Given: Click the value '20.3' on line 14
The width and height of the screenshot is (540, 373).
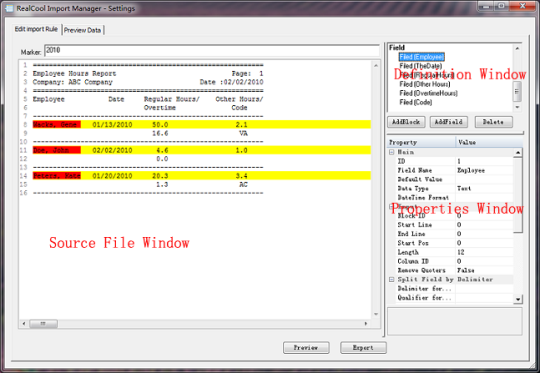Looking at the screenshot, I should click(x=160, y=176).
